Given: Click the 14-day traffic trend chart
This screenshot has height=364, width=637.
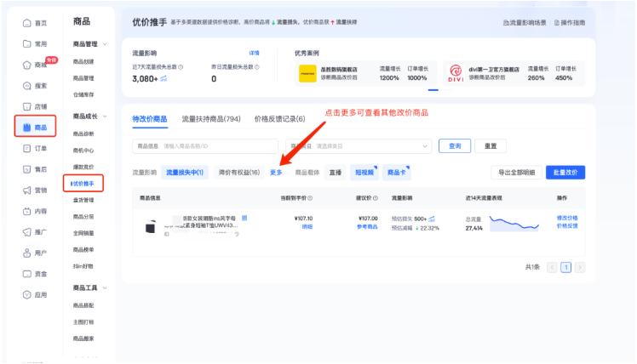Looking at the screenshot, I should pyautogui.click(x=515, y=225).
